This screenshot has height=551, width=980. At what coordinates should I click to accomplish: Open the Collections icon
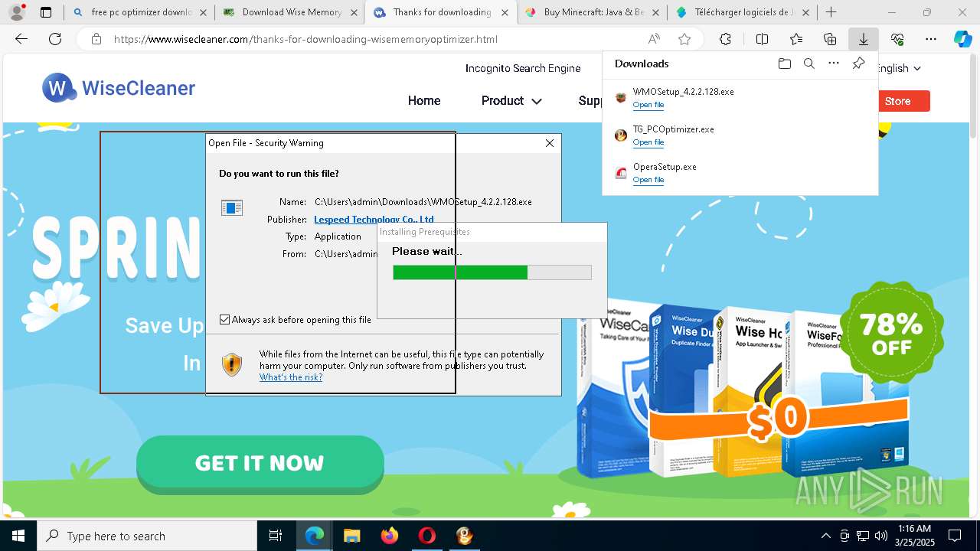pyautogui.click(x=830, y=39)
